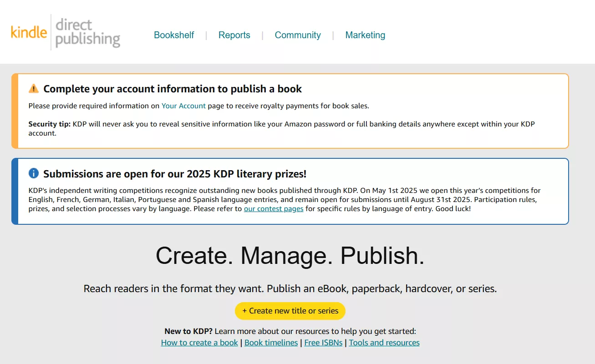Click the orange warning triangle icon
The height and width of the screenshot is (364, 595).
click(x=34, y=88)
